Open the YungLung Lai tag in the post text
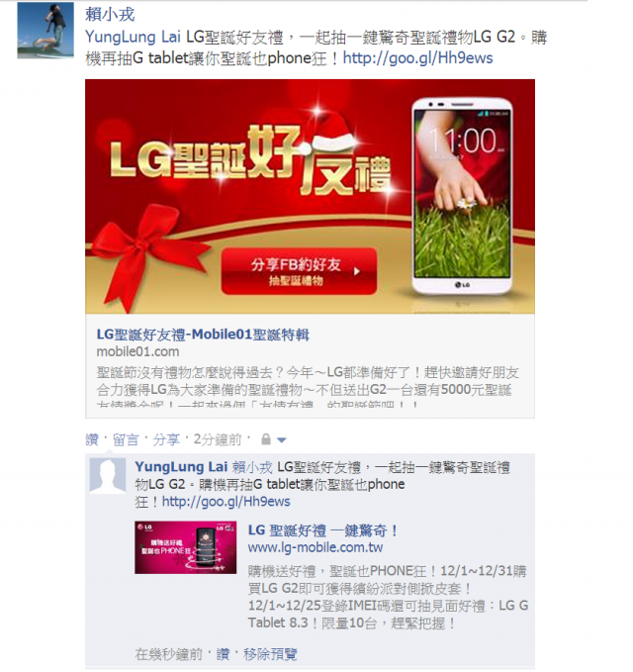This screenshot has width=633, height=672. (x=133, y=37)
